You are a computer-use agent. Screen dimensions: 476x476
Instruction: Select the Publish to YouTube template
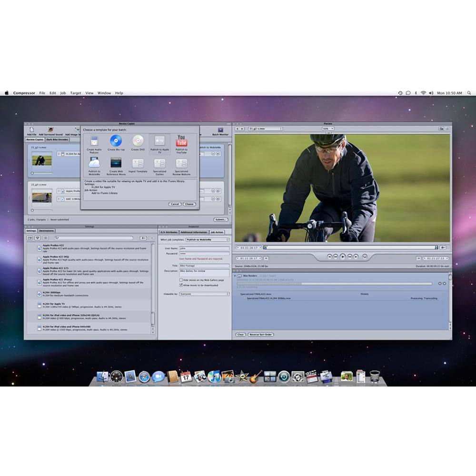tap(181, 141)
